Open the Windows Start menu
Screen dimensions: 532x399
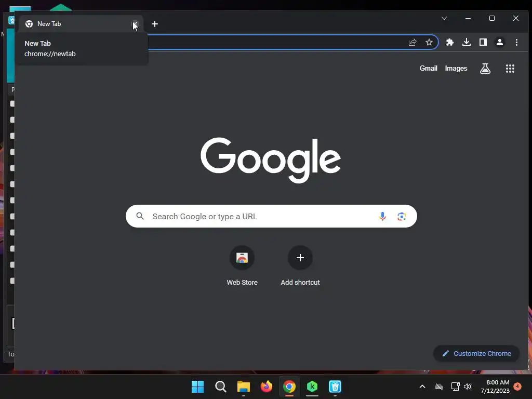(197, 387)
